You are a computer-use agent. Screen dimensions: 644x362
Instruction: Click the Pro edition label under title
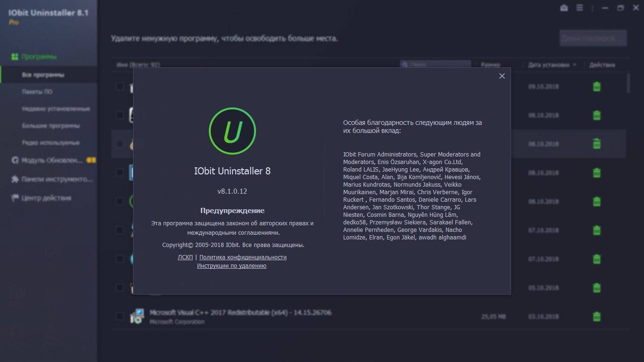pos(14,22)
